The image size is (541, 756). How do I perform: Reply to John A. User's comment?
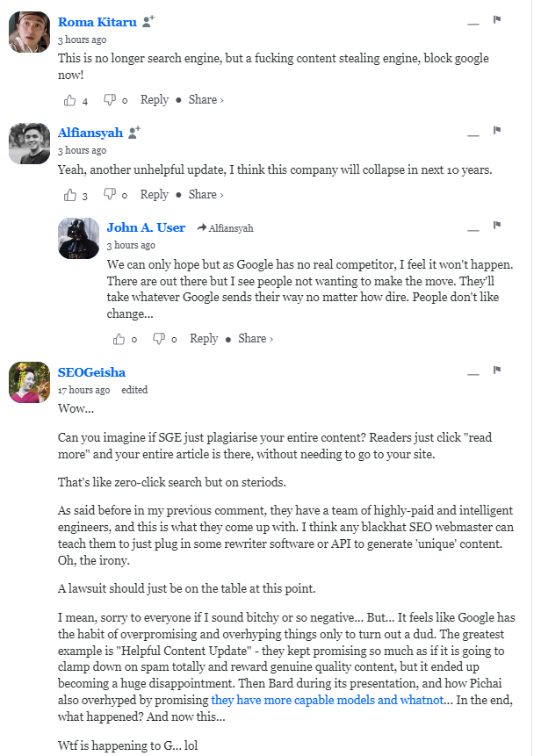pos(204,339)
